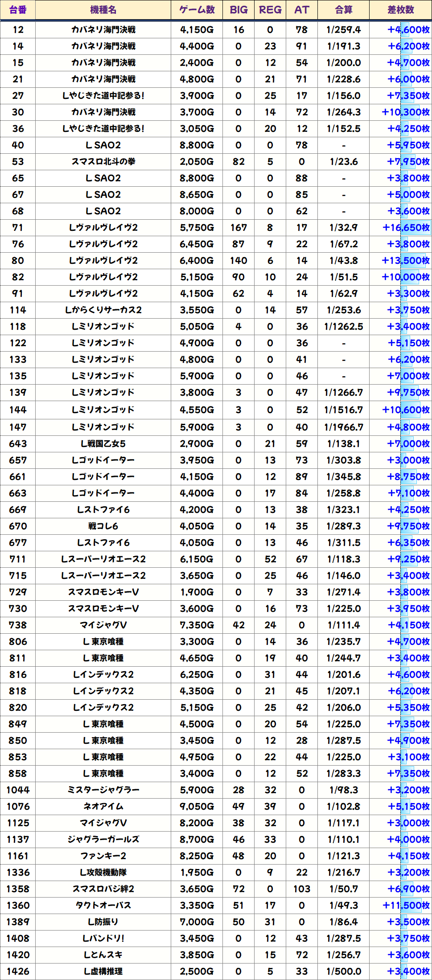Click the +10,000枚 difference value

click(x=406, y=277)
